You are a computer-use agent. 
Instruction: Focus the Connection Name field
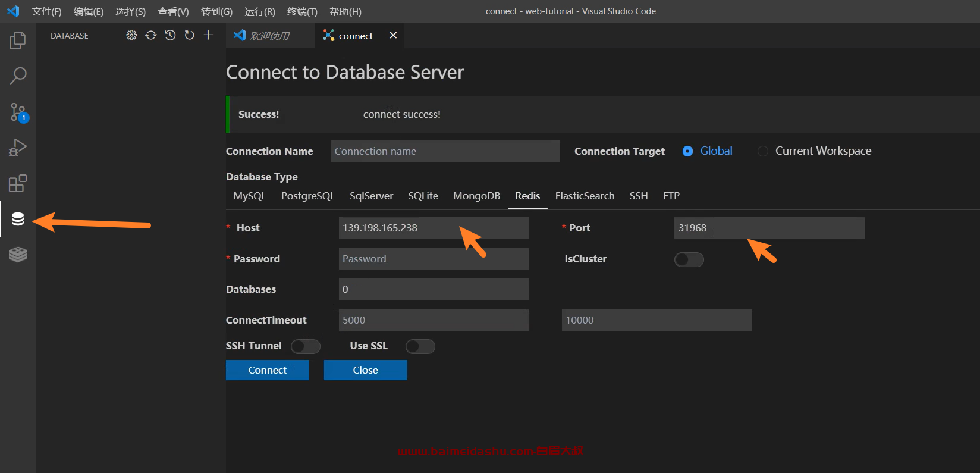coord(445,151)
